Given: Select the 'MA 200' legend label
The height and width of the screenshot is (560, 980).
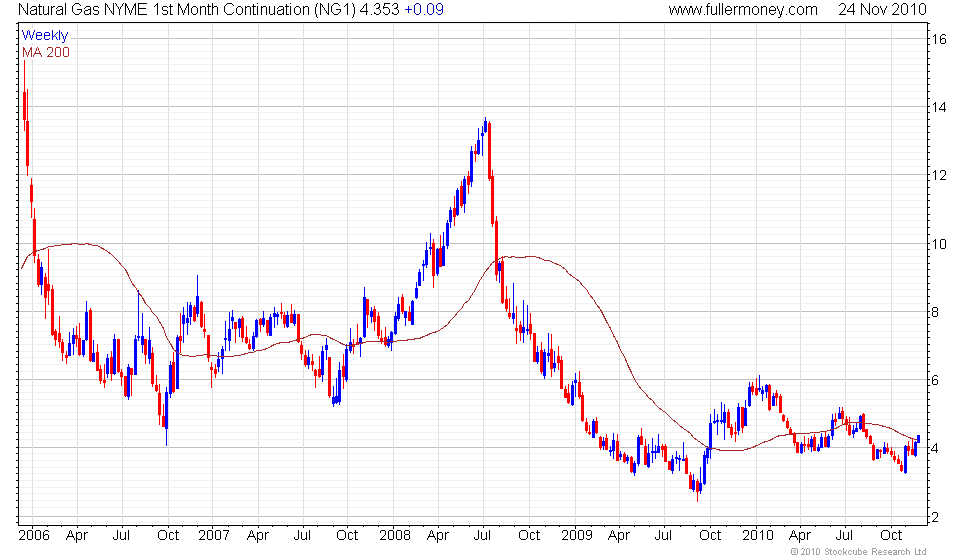Looking at the screenshot, I should point(46,52).
